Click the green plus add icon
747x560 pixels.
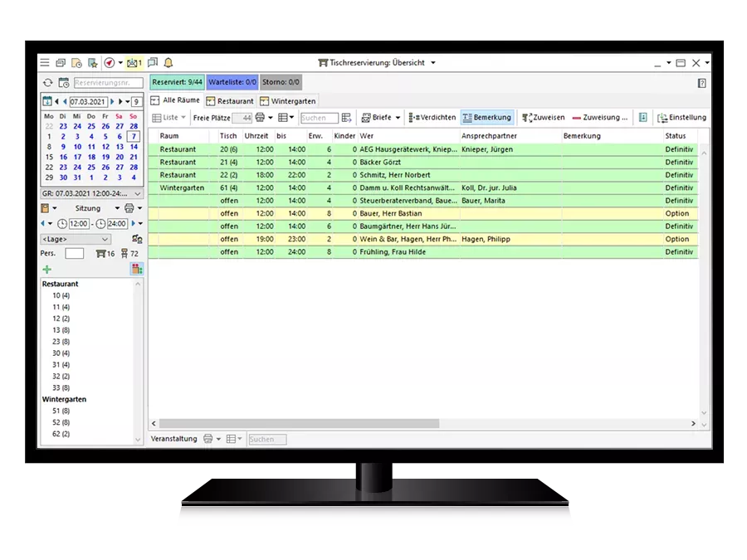pyautogui.click(x=47, y=269)
